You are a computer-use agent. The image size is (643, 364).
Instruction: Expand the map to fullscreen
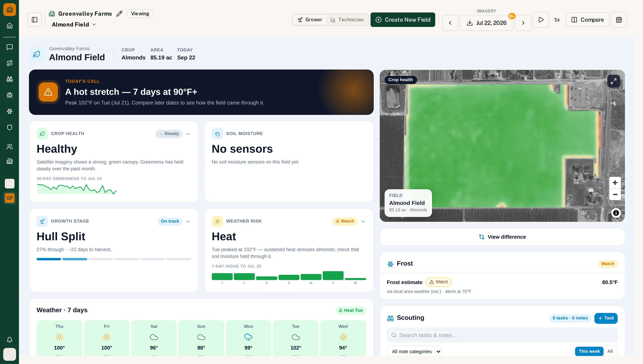[x=613, y=81]
